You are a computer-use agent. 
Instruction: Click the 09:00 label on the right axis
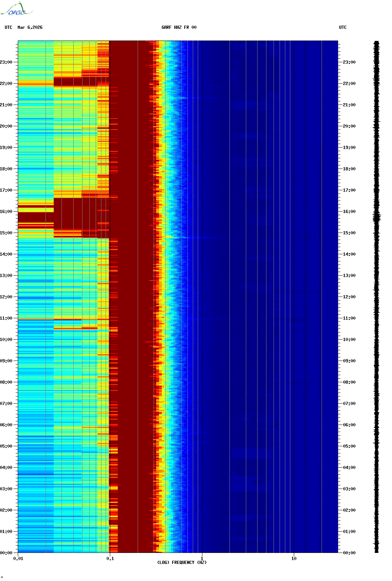[349, 361]
